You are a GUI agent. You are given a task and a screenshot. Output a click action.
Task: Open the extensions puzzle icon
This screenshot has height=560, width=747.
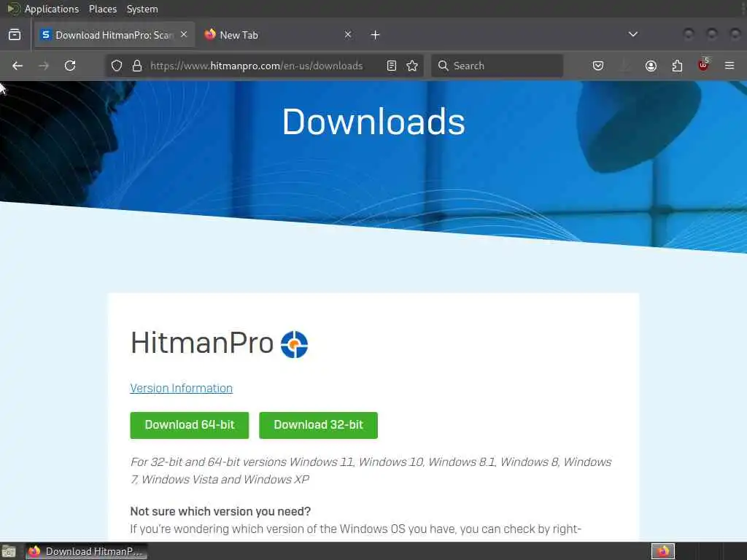tap(677, 66)
